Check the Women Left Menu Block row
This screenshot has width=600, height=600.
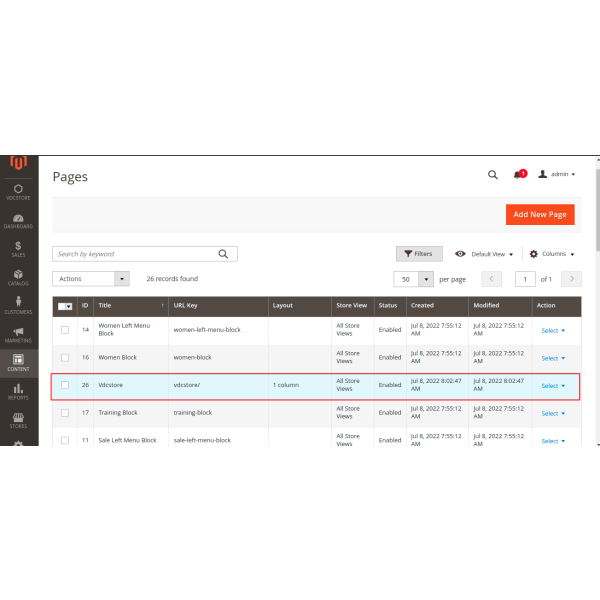[x=65, y=329]
